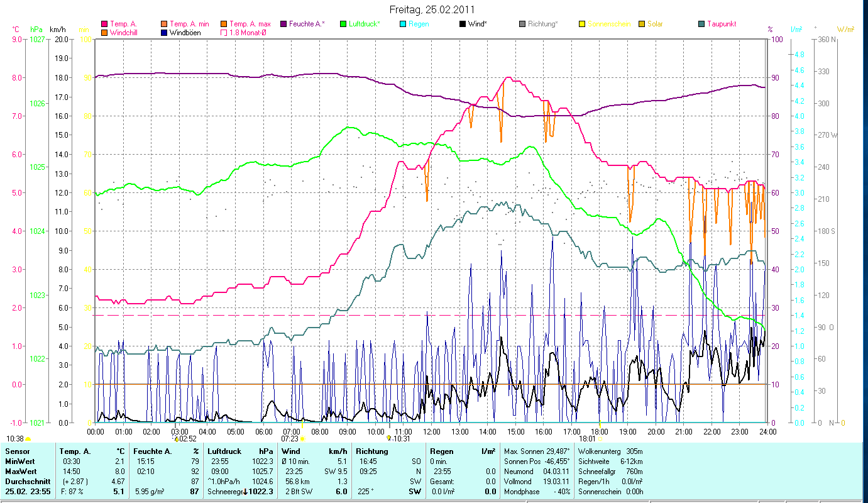Viewport: 868px width, 503px height.
Task: Click the °C axis unit label
Action: [x=16, y=30]
